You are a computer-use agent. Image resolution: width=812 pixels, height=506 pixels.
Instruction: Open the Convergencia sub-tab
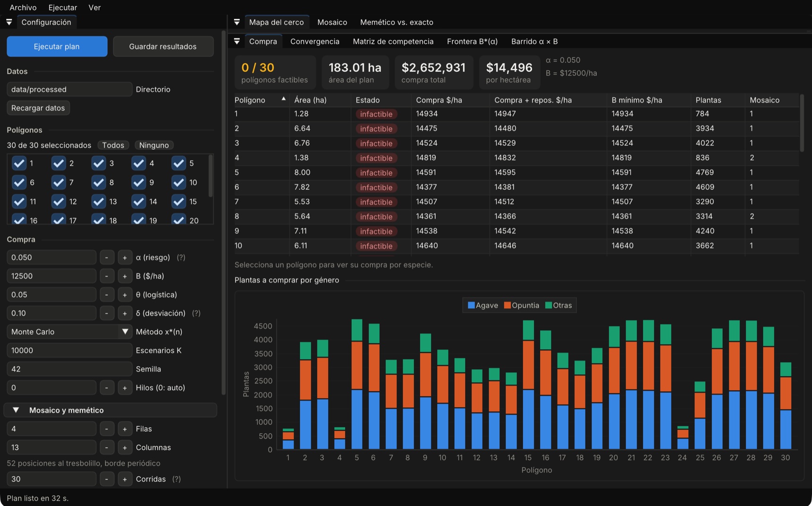[x=315, y=42]
